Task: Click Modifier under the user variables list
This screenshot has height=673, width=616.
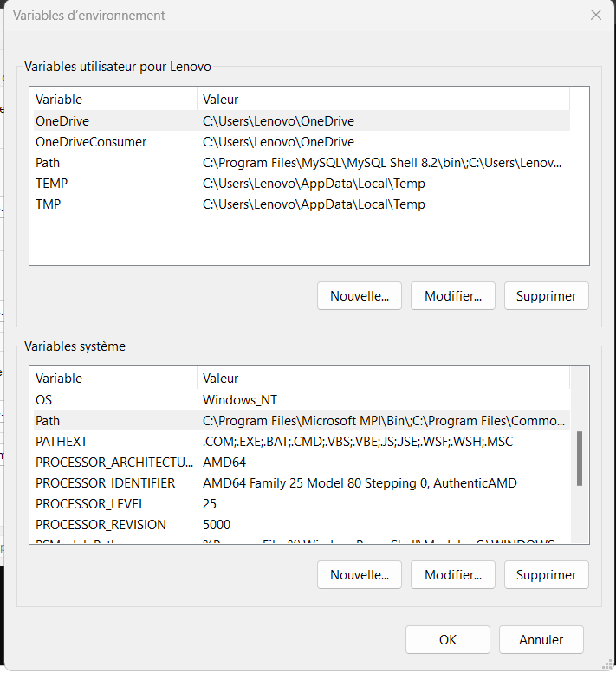Action: 452,296
